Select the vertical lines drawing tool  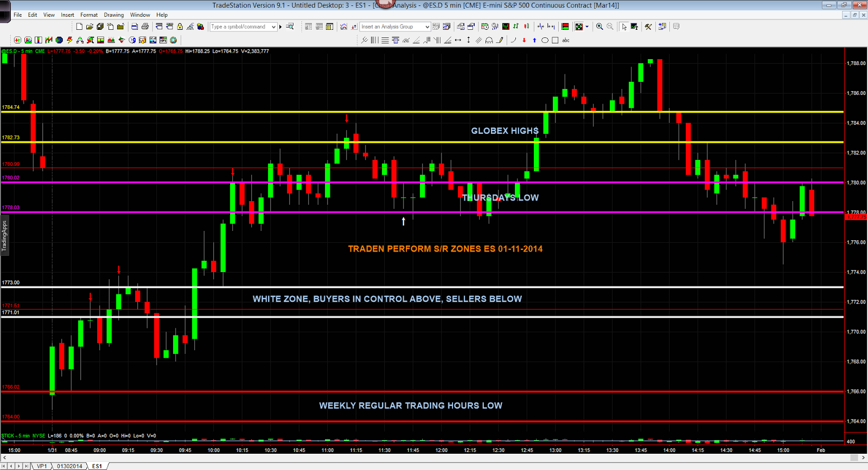tap(374, 40)
